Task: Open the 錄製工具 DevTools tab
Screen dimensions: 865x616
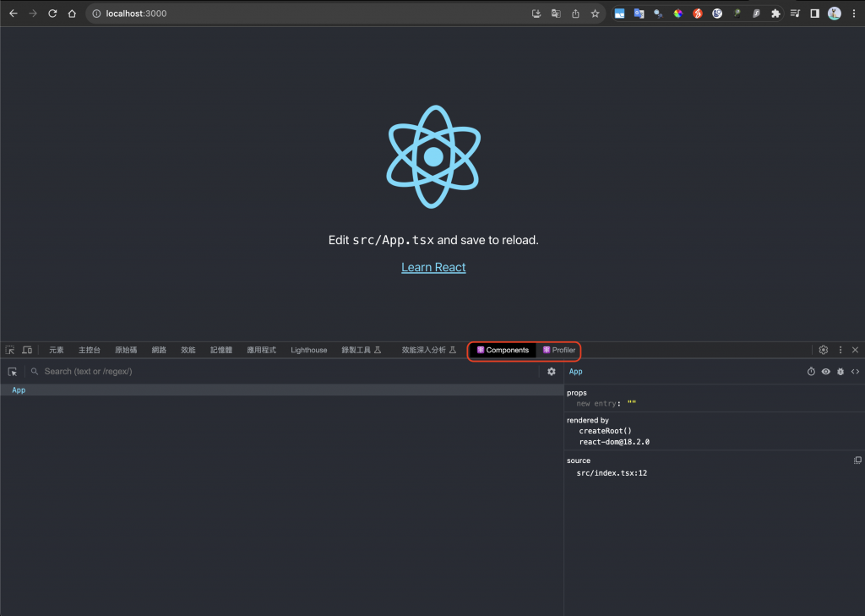Action: coord(362,350)
